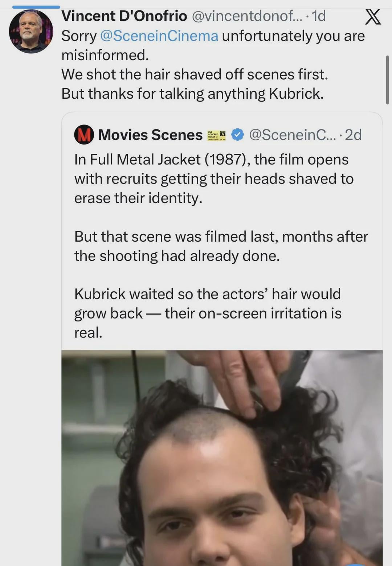Click the yellow concert ticket emoji badge

[217, 135]
